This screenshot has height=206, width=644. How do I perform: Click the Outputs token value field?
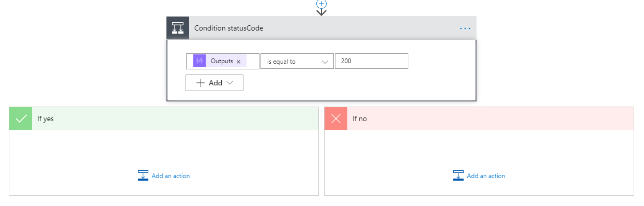[223, 61]
